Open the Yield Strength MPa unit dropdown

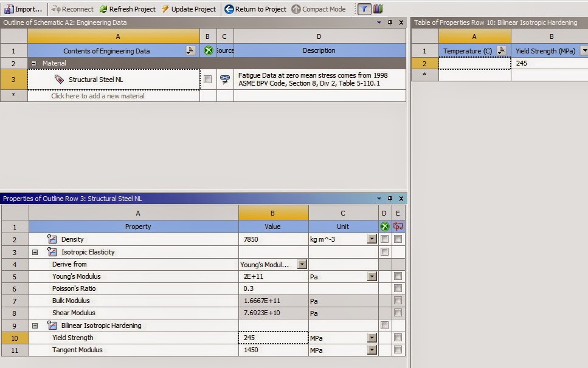pyautogui.click(x=372, y=338)
